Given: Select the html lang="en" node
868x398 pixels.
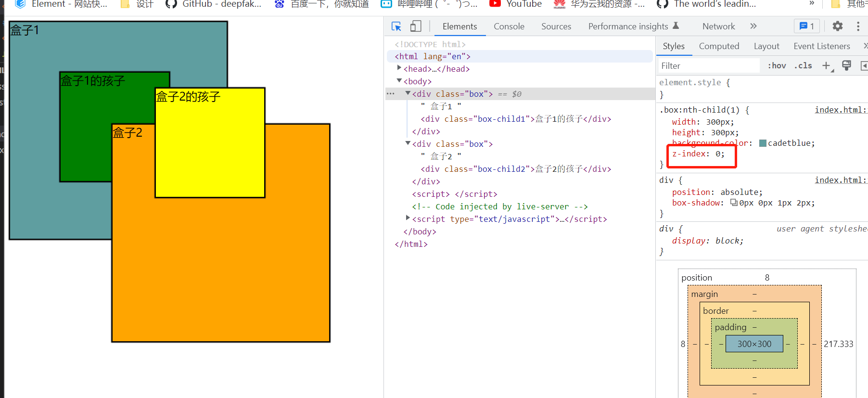Looking at the screenshot, I should [x=520, y=56].
